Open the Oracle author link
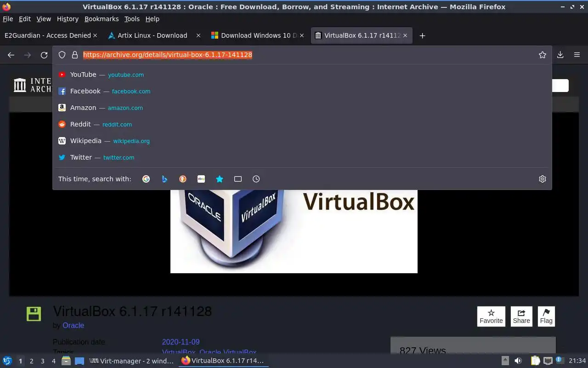 [x=73, y=325]
